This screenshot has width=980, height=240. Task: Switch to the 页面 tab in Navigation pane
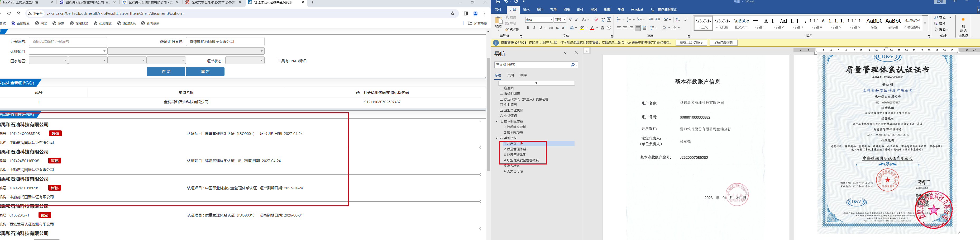[x=510, y=76]
